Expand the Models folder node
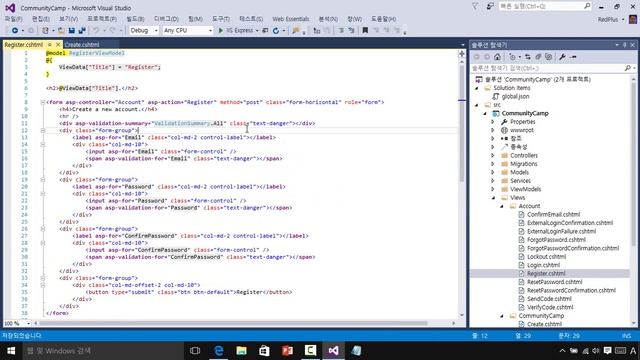This screenshot has width=640, height=360. tap(493, 172)
